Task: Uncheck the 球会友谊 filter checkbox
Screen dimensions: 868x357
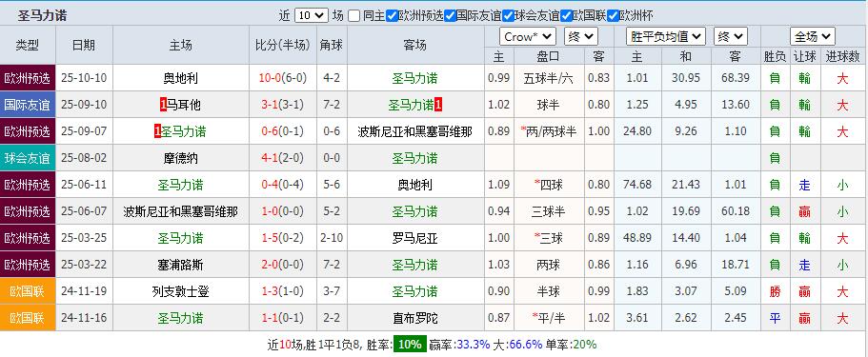Action: click(508, 16)
